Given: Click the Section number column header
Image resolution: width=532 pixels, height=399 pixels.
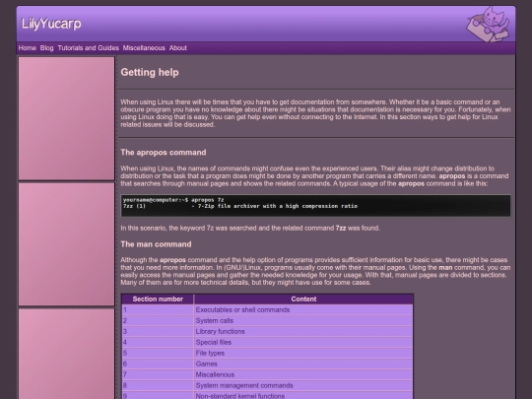Looking at the screenshot, I should [158, 299].
